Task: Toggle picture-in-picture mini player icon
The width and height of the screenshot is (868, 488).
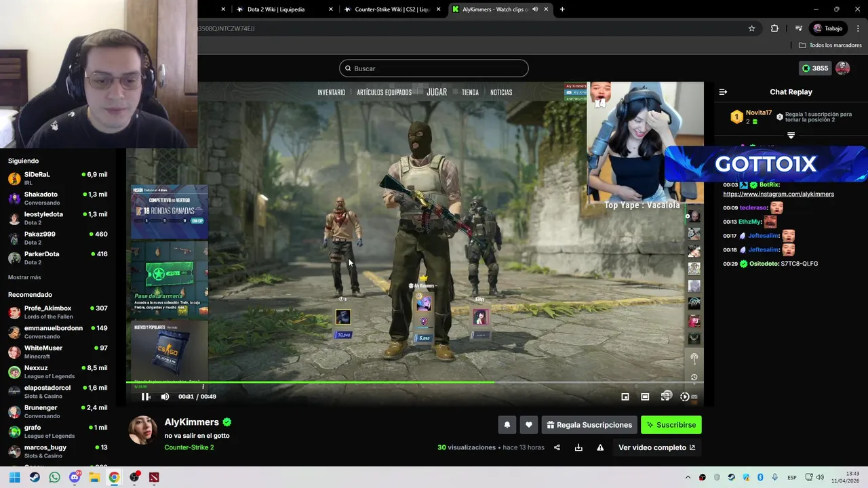Action: click(625, 396)
